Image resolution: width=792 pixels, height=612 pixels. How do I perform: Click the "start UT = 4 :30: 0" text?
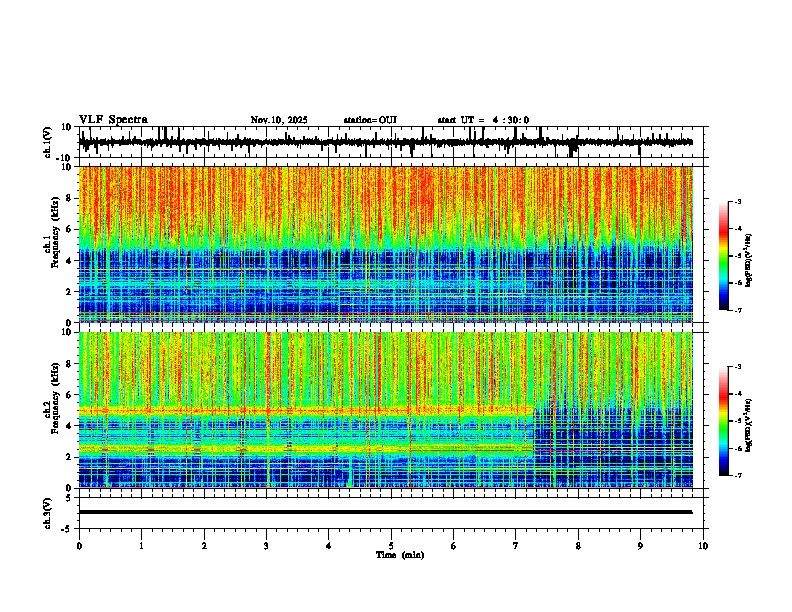click(483, 120)
